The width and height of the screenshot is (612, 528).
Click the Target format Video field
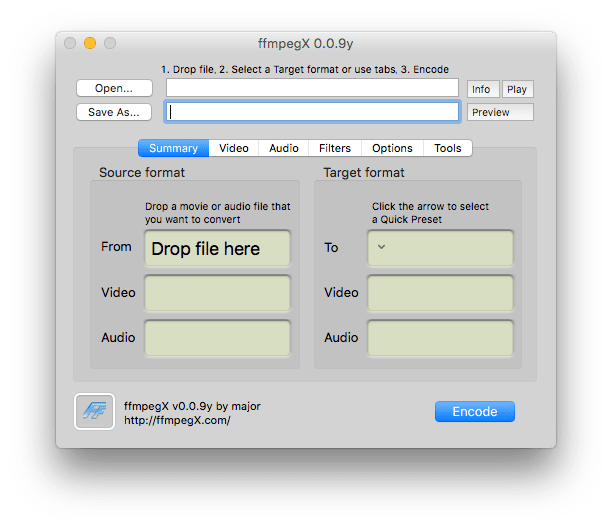click(x=440, y=293)
